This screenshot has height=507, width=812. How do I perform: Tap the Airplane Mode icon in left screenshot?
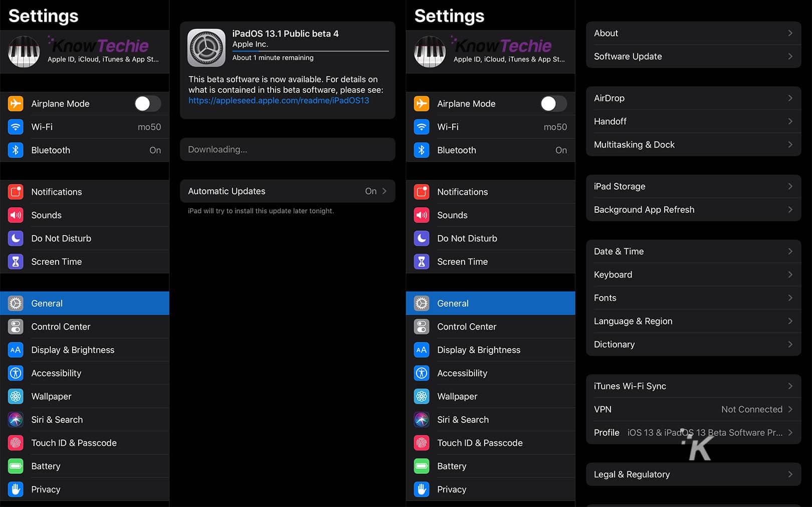coord(16,104)
